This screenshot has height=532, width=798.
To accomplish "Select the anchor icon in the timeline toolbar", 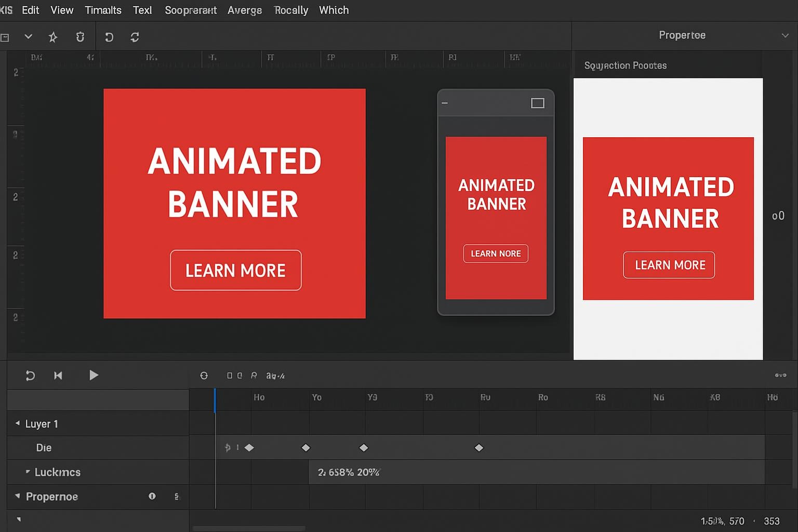I will (x=254, y=375).
